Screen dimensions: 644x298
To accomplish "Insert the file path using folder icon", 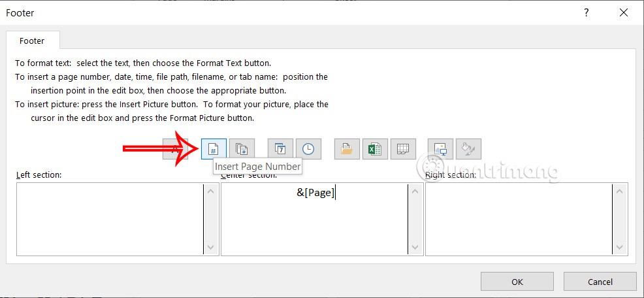I will 347,149.
